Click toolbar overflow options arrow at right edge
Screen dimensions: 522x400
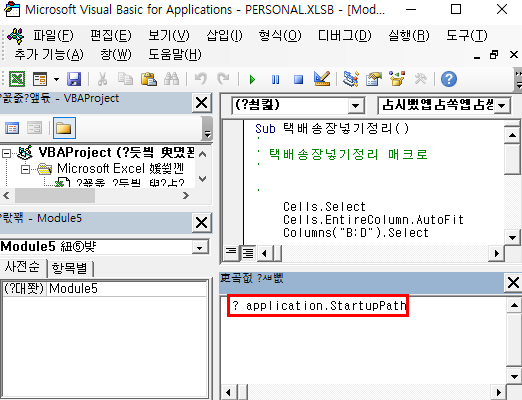tap(518, 80)
